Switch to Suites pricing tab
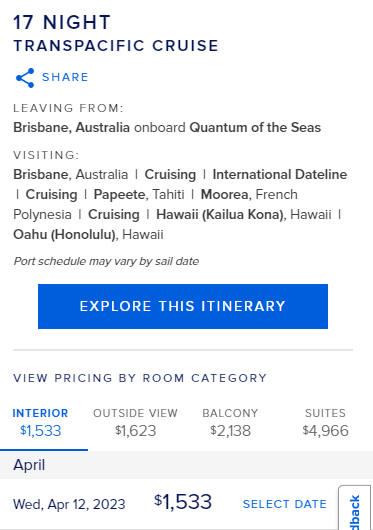This screenshot has width=373, height=530. (x=325, y=422)
